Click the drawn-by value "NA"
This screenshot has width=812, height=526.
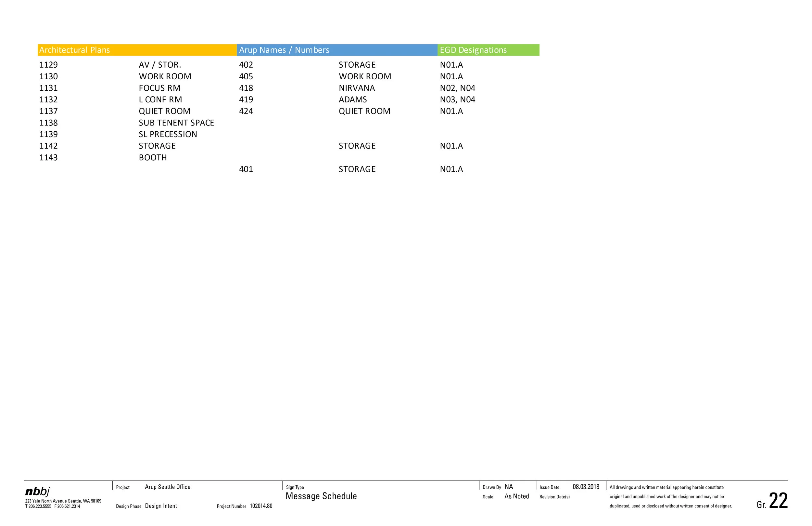(x=509, y=487)
